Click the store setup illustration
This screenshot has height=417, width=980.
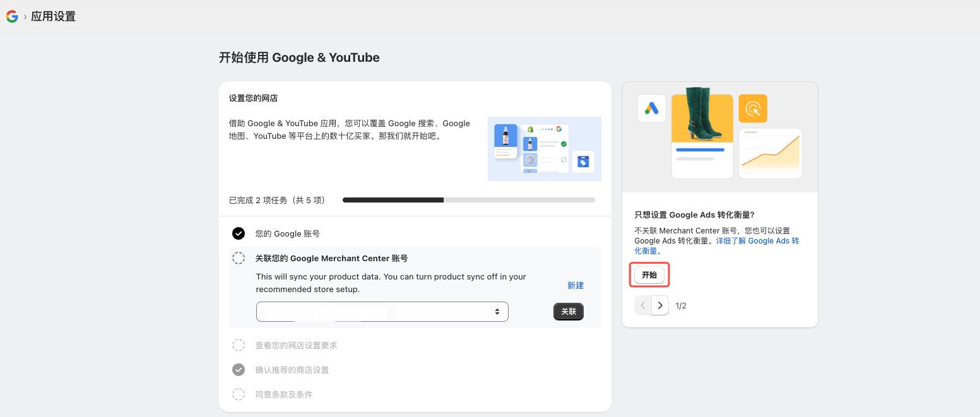545,149
